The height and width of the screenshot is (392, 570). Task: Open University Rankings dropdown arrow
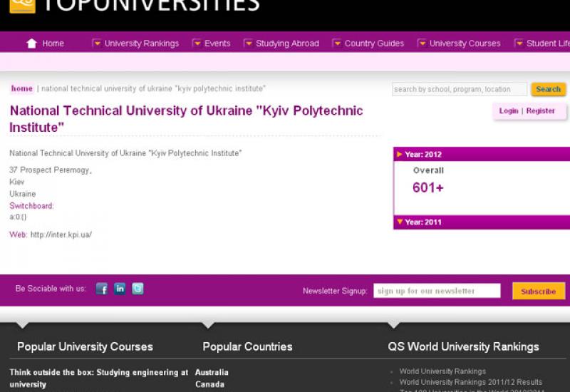[x=97, y=43]
